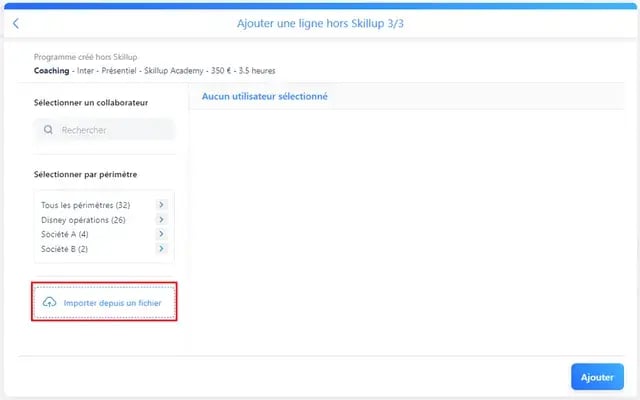Click the Ajouter button
This screenshot has height=400, width=640.
[597, 377]
